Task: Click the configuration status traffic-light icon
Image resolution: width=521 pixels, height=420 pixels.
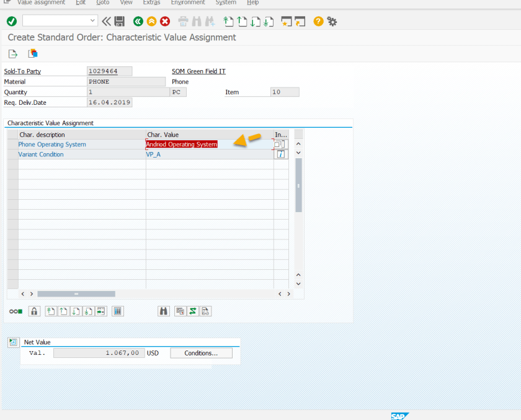Action: [16, 311]
